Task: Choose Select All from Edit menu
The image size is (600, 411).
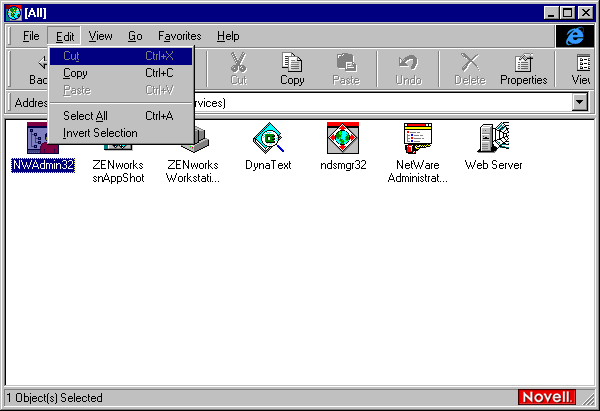Action: click(x=121, y=116)
